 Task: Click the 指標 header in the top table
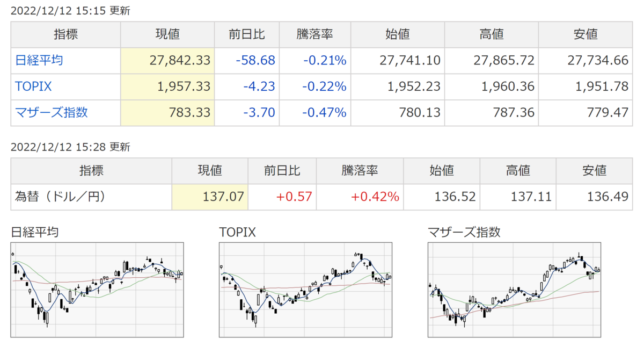click(66, 35)
